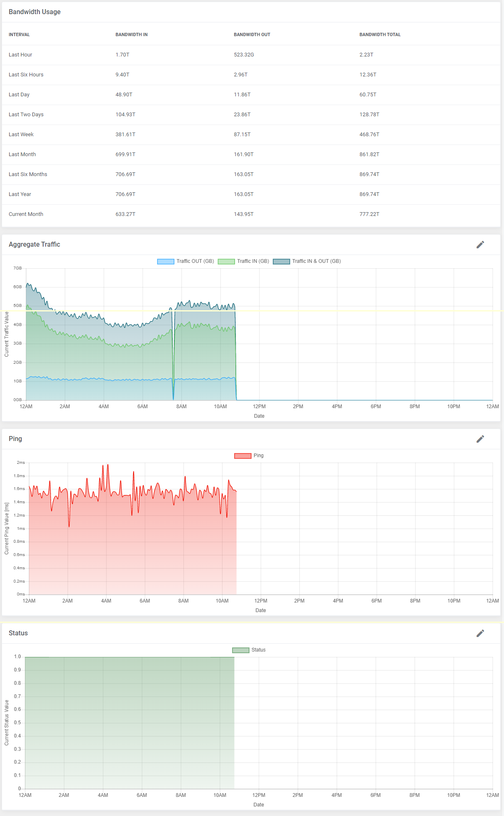This screenshot has height=816, width=504.
Task: Select the 11.86T Last Day out value
Action: click(242, 95)
